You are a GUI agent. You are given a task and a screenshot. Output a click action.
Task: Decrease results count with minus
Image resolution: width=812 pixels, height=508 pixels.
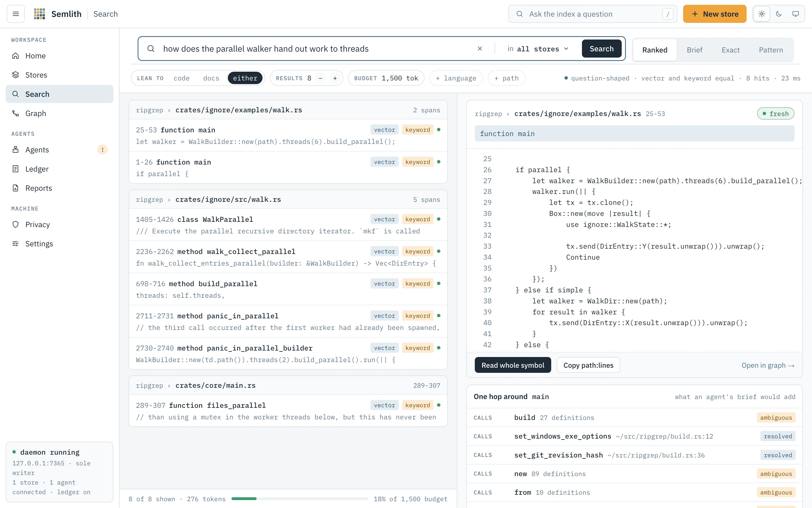[321, 78]
